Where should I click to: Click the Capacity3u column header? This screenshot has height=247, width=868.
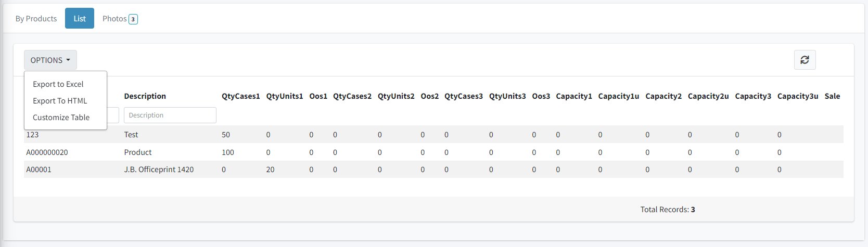[x=797, y=96]
